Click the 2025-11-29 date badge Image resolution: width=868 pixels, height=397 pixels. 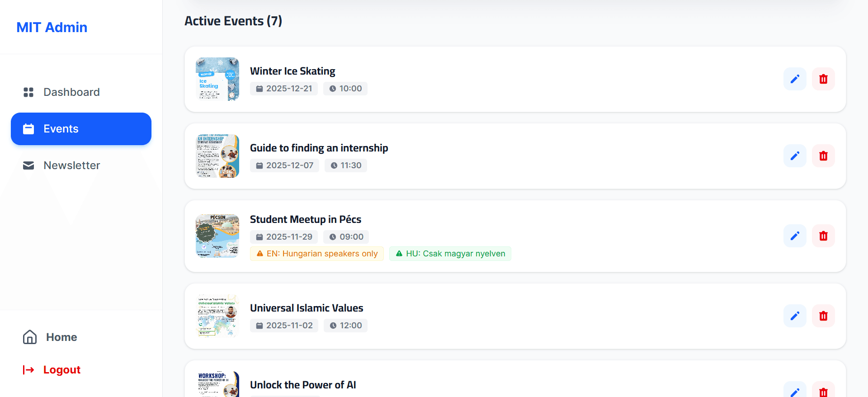pos(284,237)
